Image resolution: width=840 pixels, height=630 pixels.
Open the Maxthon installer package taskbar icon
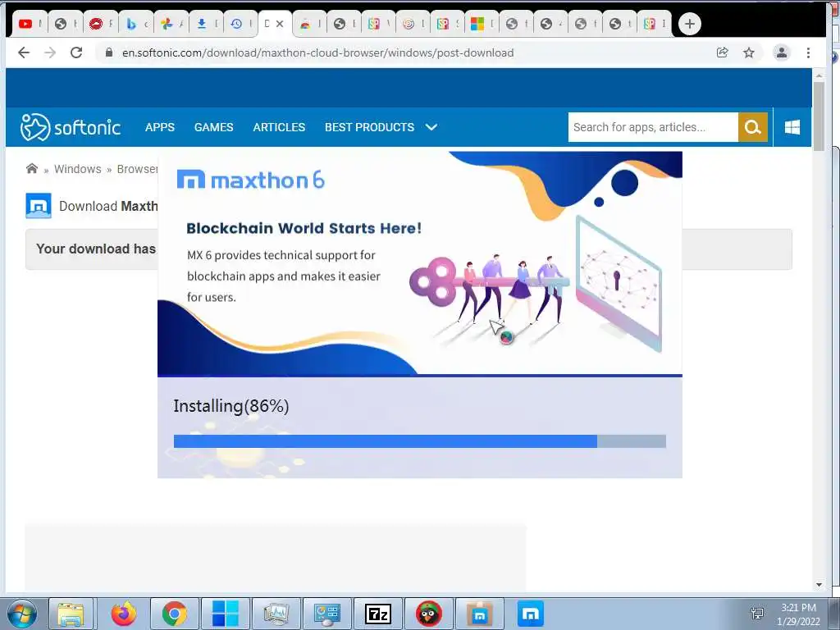click(479, 614)
